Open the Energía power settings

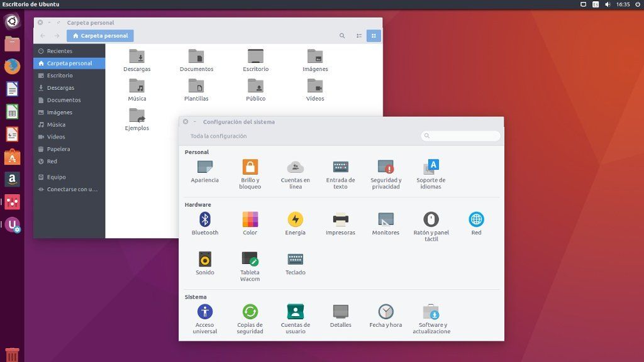coord(295,220)
